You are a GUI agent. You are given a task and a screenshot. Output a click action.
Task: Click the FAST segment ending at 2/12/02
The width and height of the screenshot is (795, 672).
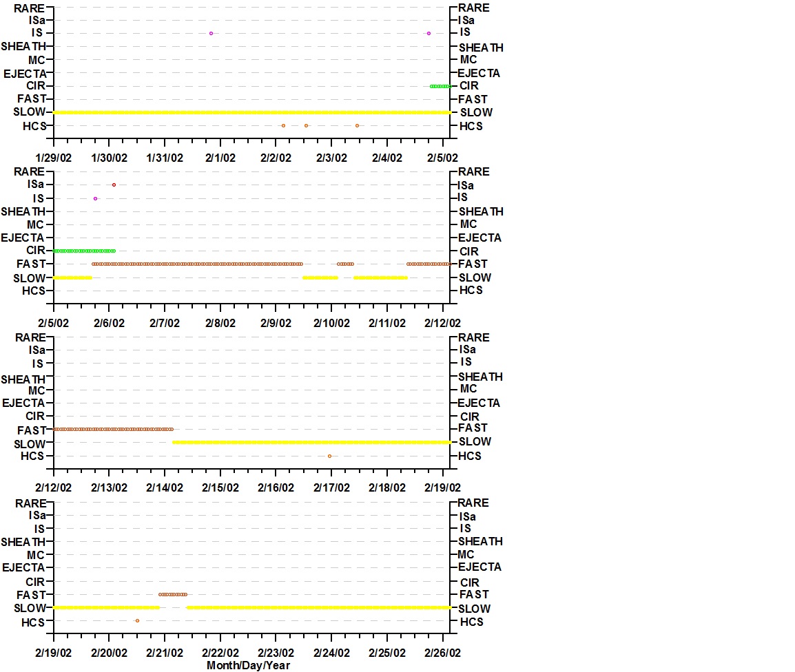[x=429, y=264]
